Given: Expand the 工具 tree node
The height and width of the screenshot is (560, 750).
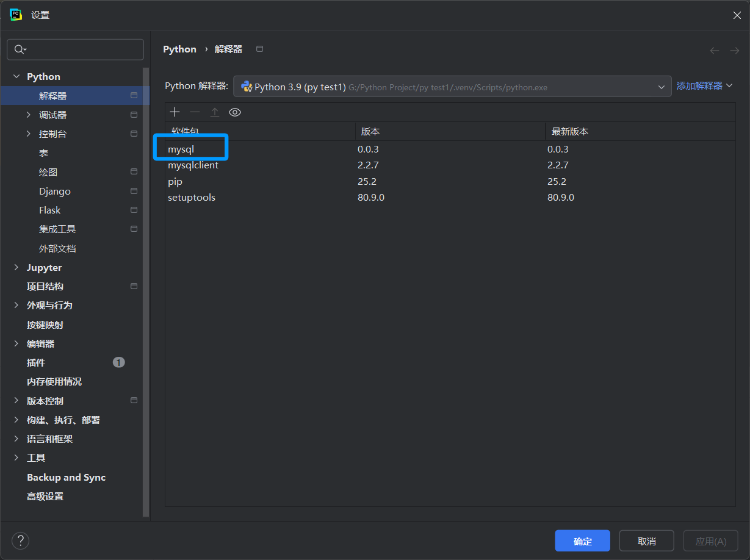Looking at the screenshot, I should pyautogui.click(x=16, y=458).
